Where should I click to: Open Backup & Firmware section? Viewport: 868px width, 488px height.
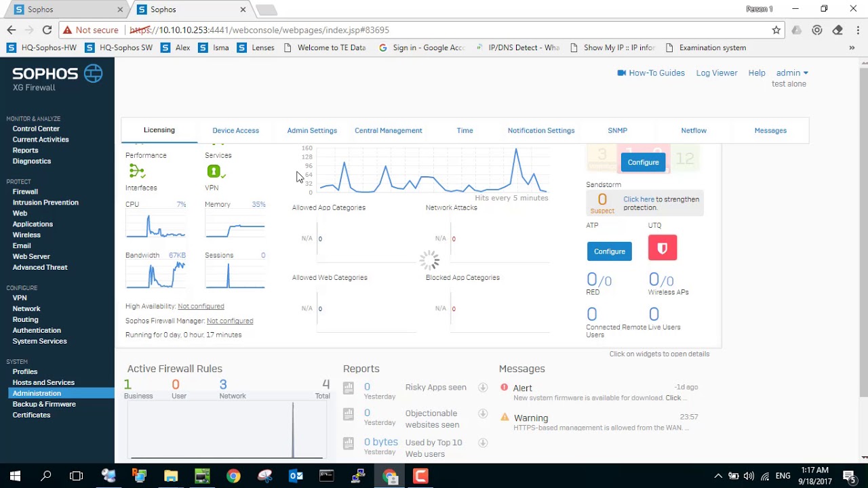click(44, 405)
